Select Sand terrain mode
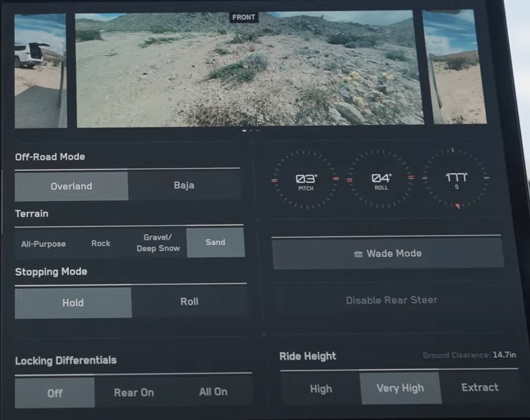The image size is (530, 420). [x=215, y=242]
